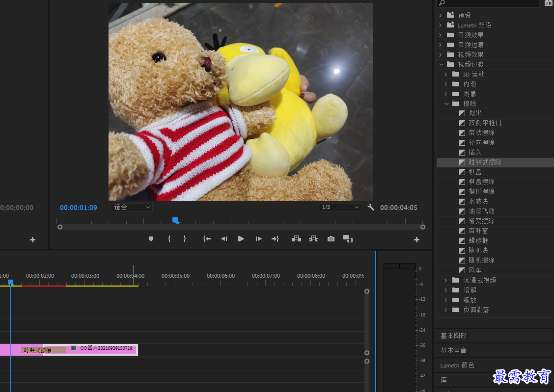Image resolution: width=554 pixels, height=392 pixels.
Task: Click the Mark In bracket icon
Action: (x=169, y=239)
